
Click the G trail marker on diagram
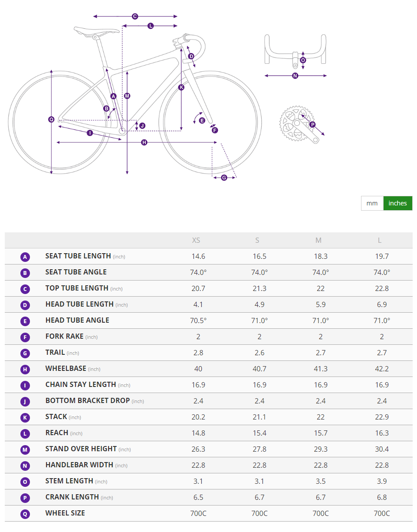point(224,177)
